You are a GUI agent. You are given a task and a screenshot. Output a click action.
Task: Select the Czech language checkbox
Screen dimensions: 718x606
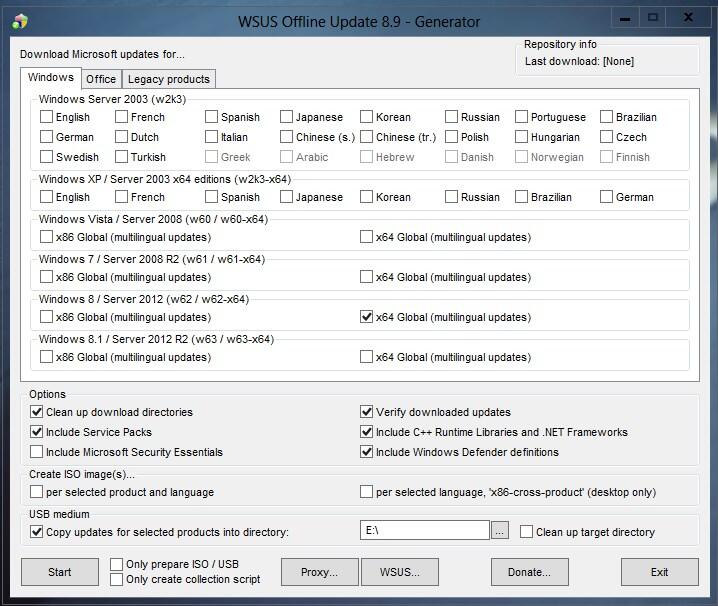click(606, 136)
